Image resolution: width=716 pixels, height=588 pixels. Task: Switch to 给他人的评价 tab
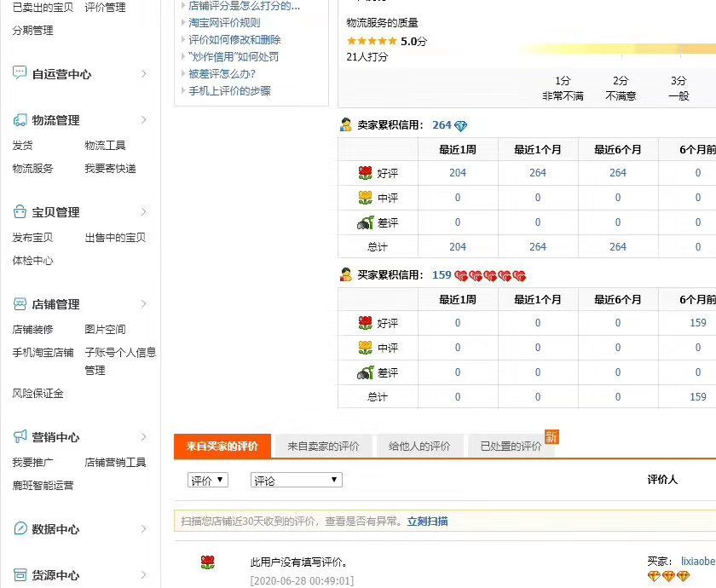tap(419, 446)
